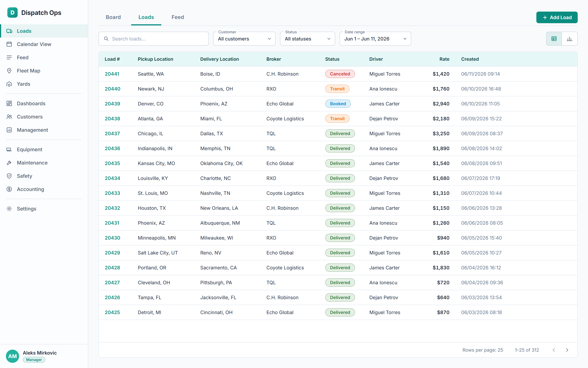The image size is (588, 368).
Task: Click Coyote Logistics in load 20428 row
Action: pyautogui.click(x=285, y=268)
